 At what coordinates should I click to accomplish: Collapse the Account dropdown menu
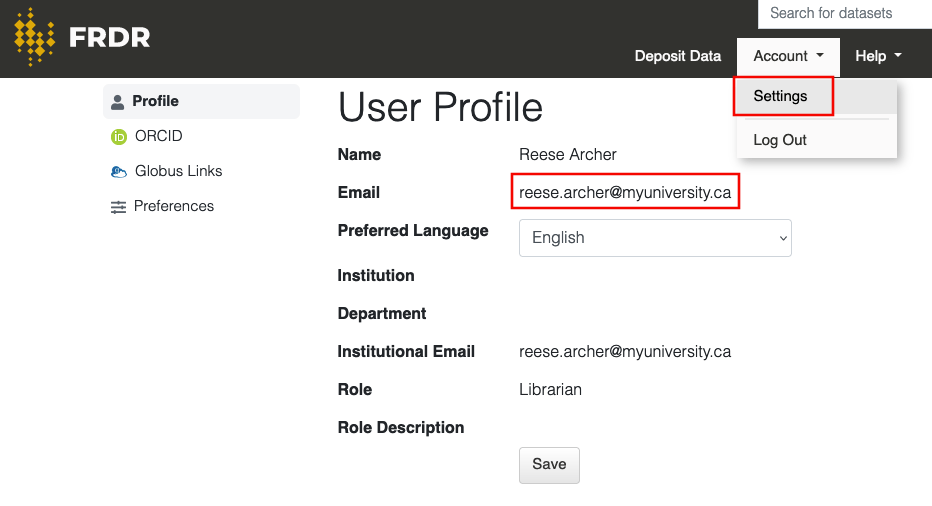click(x=788, y=56)
